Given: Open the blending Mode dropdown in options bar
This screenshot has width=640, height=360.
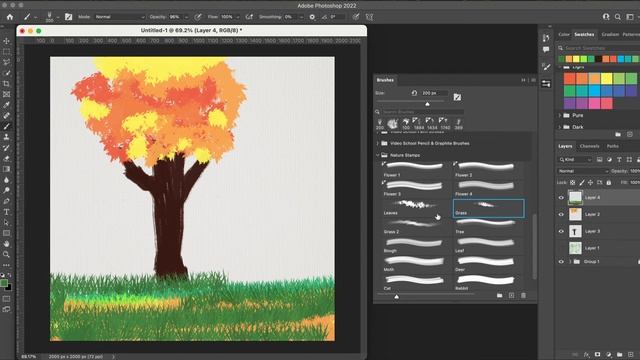Looking at the screenshot, I should click(x=119, y=17).
